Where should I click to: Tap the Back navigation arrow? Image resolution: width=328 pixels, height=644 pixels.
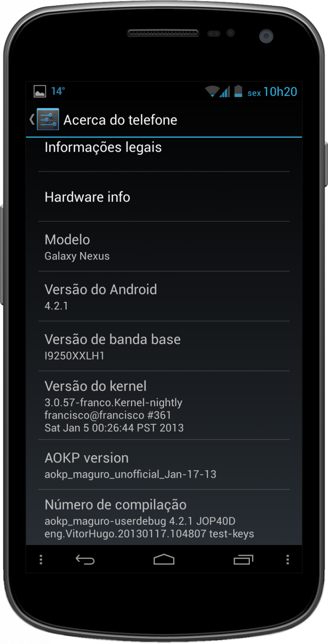pyautogui.click(x=85, y=559)
